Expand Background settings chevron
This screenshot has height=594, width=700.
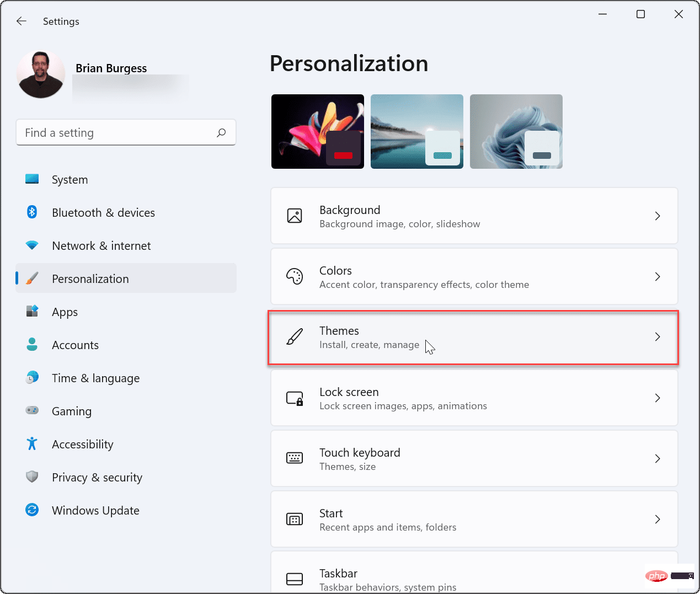(x=658, y=216)
